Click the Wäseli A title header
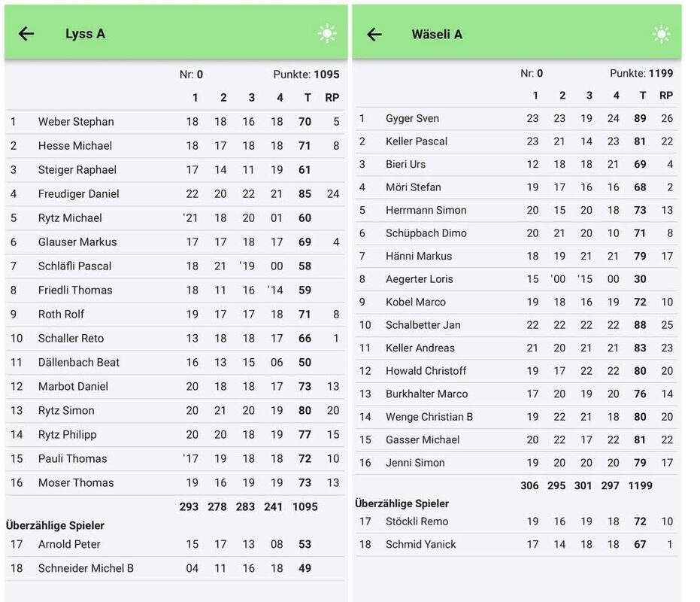The height and width of the screenshot is (602, 700). point(437,35)
